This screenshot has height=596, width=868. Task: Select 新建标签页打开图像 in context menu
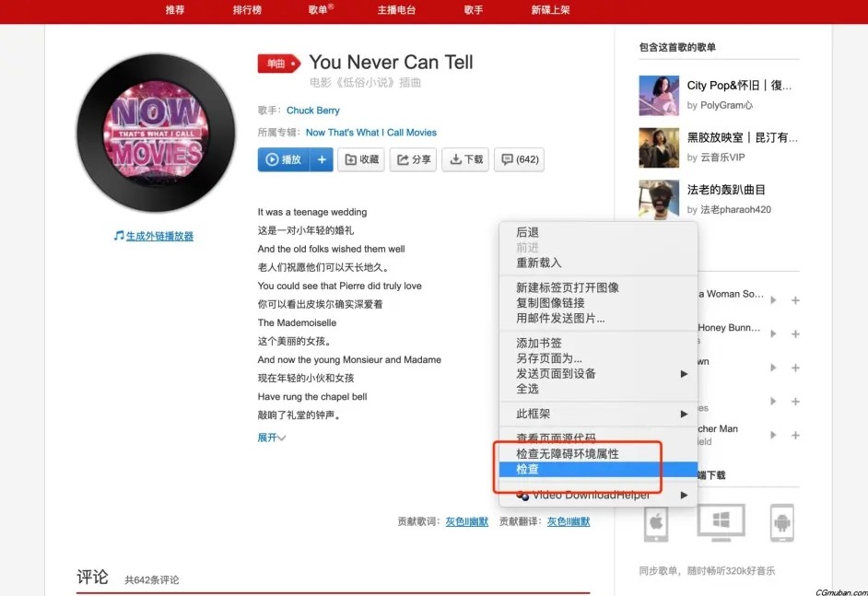(x=598, y=287)
